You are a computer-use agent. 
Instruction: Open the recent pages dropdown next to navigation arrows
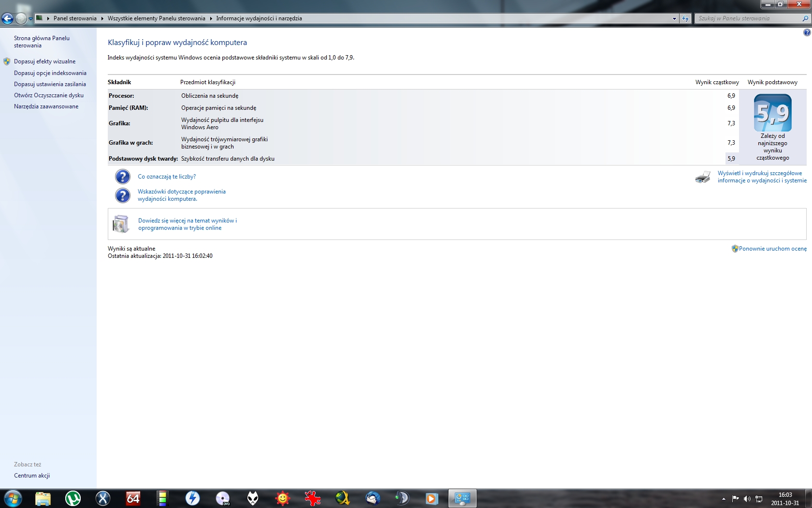pos(30,19)
